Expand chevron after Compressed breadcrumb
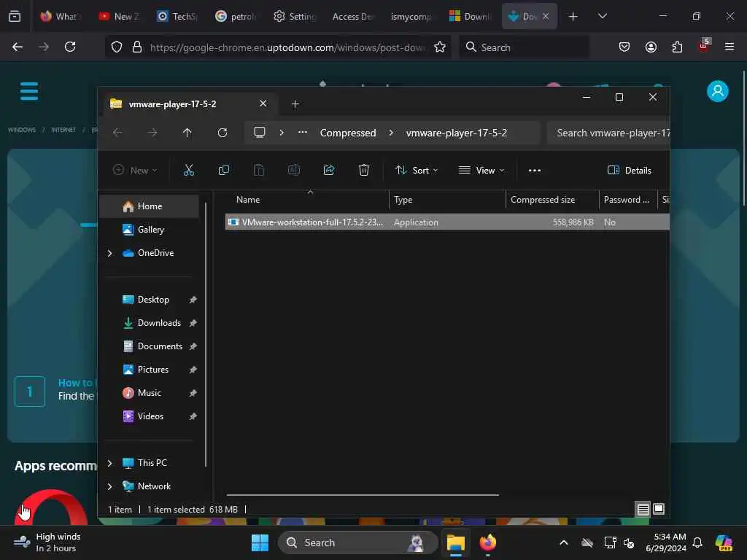 391,133
